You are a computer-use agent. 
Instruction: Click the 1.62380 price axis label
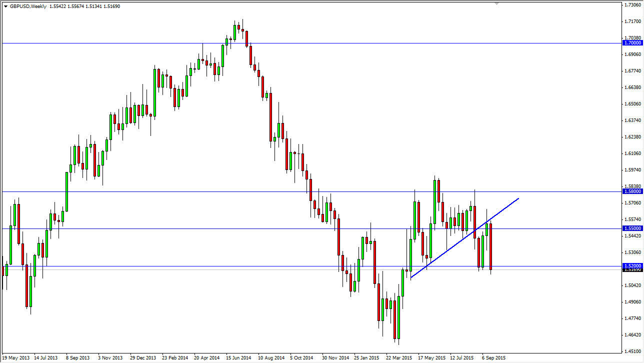pyautogui.click(x=633, y=137)
